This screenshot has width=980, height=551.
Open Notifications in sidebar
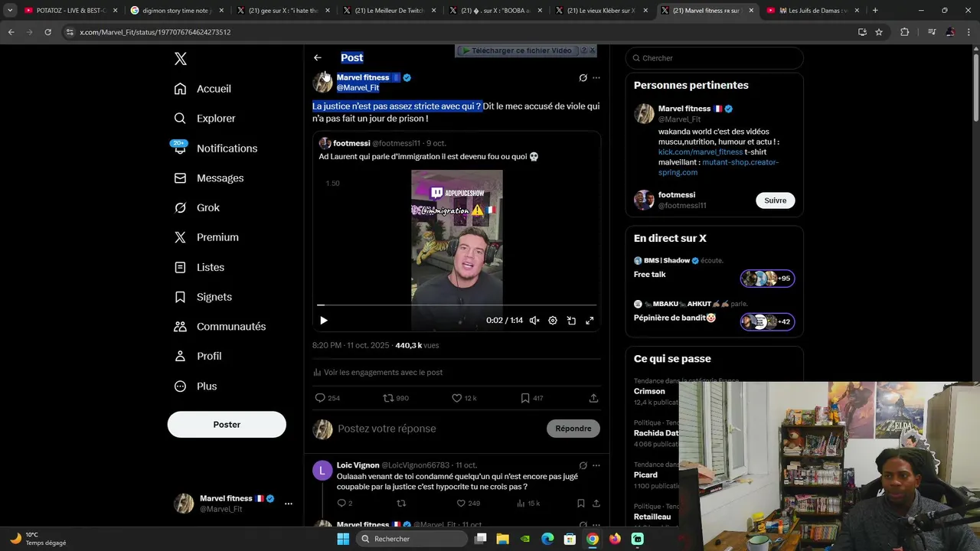[x=215, y=148]
